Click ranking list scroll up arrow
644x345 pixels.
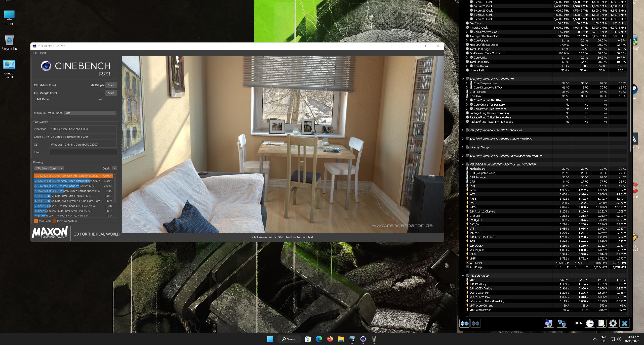tap(115, 175)
